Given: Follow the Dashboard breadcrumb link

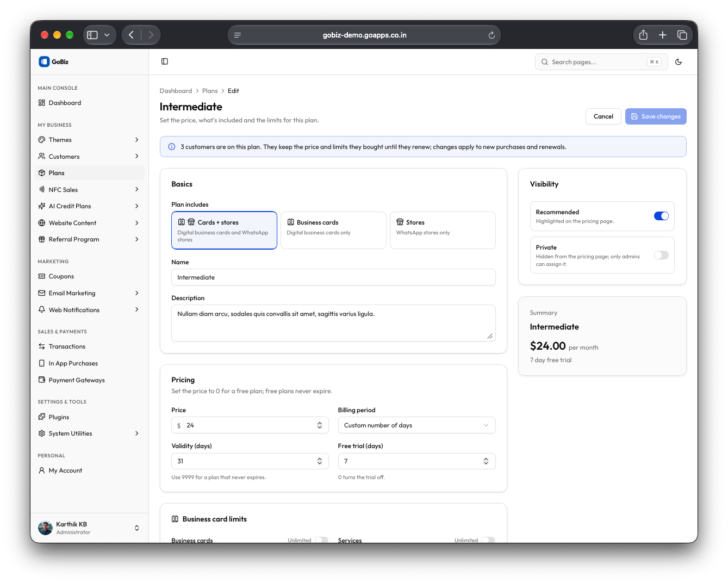Looking at the screenshot, I should (176, 91).
